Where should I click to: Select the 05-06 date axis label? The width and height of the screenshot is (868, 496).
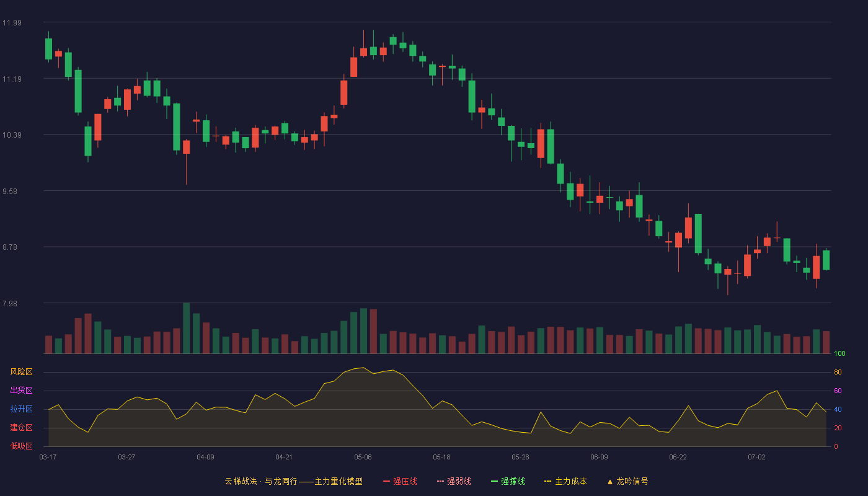coord(363,457)
